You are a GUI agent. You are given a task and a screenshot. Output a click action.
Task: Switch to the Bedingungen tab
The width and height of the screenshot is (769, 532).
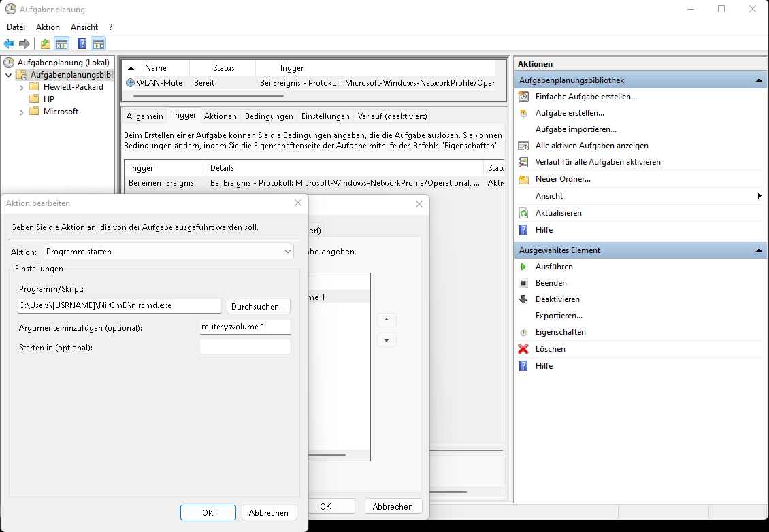click(x=269, y=116)
